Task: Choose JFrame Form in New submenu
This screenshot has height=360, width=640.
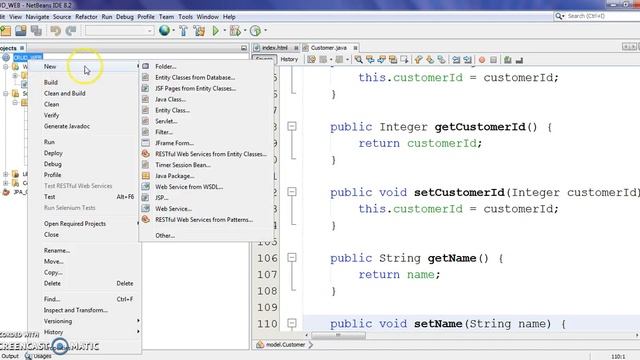Action: [x=174, y=143]
